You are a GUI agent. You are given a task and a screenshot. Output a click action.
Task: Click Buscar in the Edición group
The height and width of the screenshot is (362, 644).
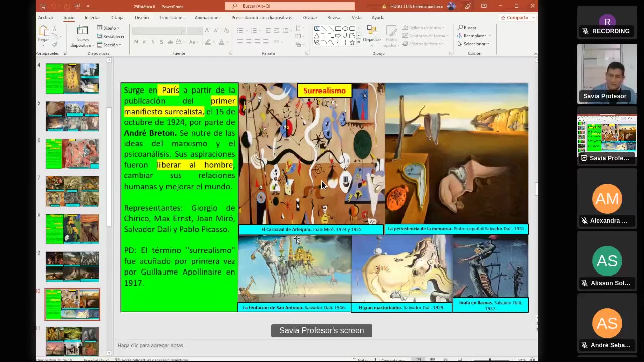467,28
